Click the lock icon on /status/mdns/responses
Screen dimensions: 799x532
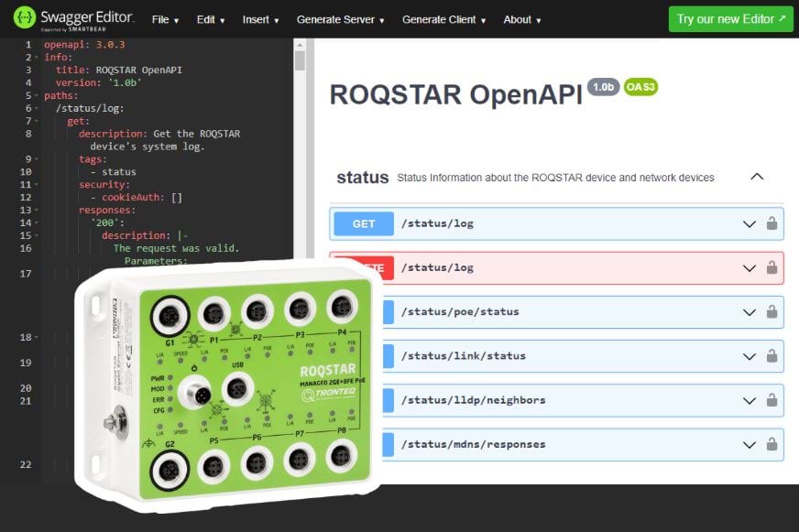point(772,444)
